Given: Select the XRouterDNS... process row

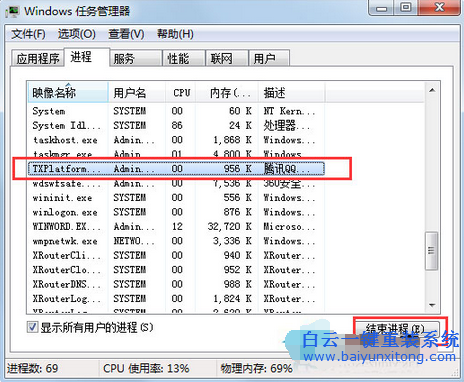Looking at the screenshot, I should (176, 284).
